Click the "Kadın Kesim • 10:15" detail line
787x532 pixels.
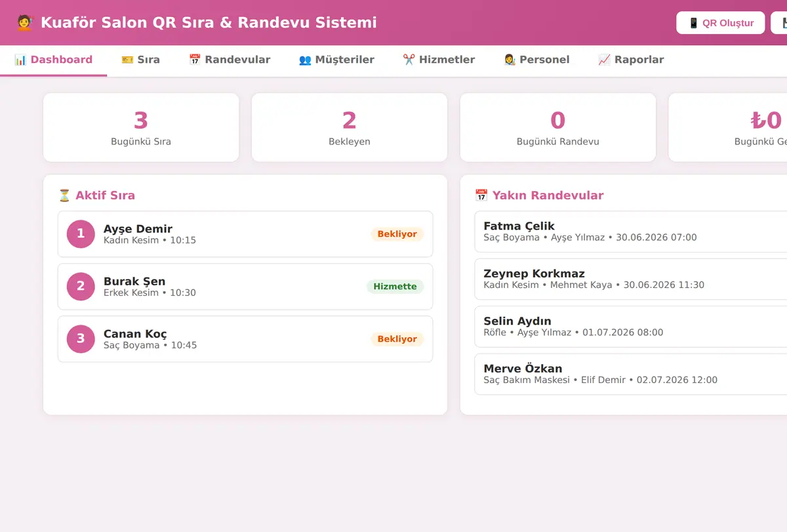tap(150, 240)
